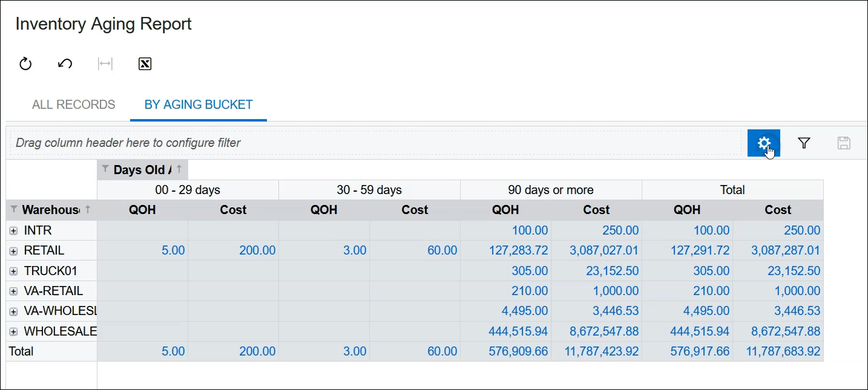Click the Undo icon in the toolbar
The height and width of the screenshot is (390, 868).
[x=65, y=63]
